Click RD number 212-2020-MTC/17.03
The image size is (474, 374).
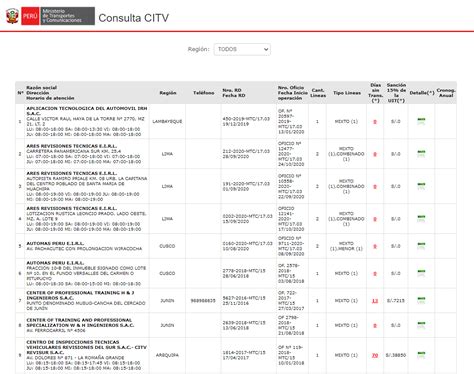point(246,151)
